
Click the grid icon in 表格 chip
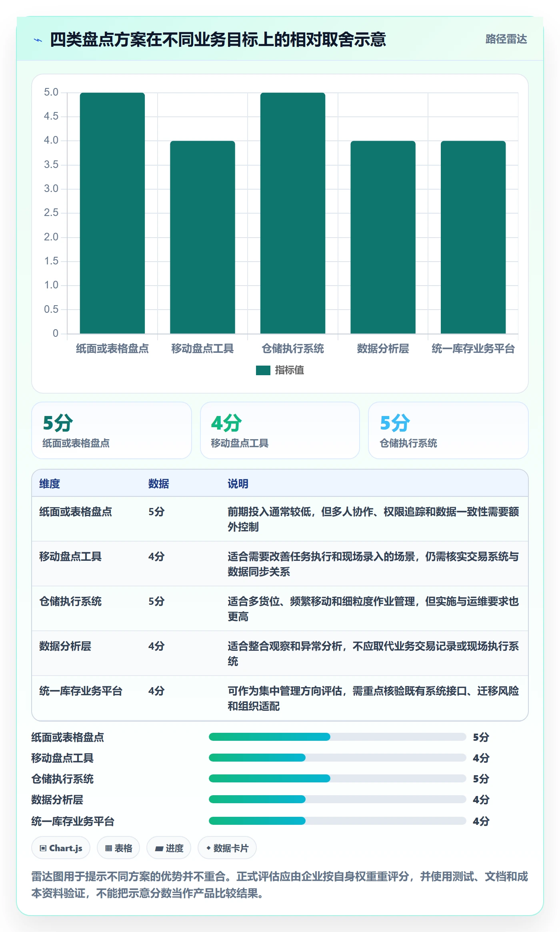(108, 848)
